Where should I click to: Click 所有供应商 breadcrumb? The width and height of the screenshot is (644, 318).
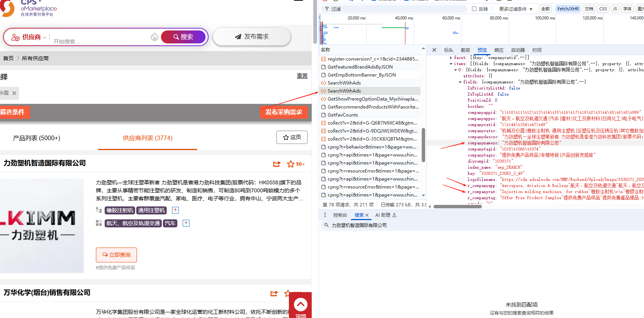[x=35, y=58]
